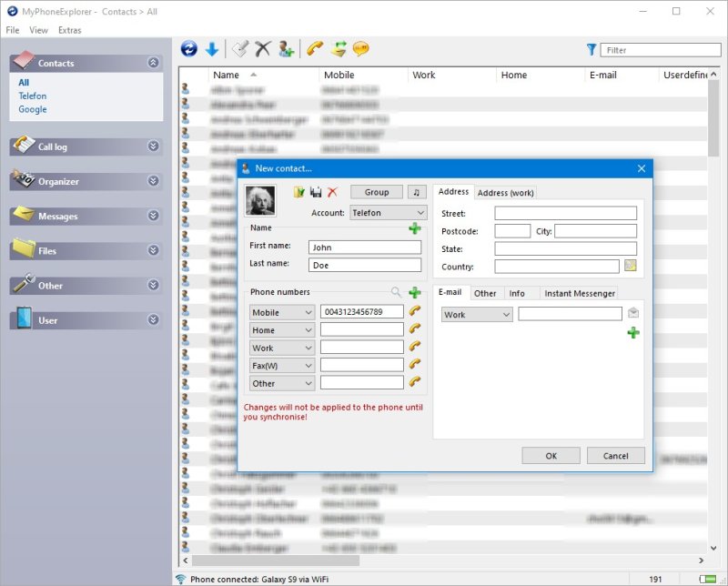Click the save photo floppy disk icon
This screenshot has width=728, height=586.
point(316,192)
